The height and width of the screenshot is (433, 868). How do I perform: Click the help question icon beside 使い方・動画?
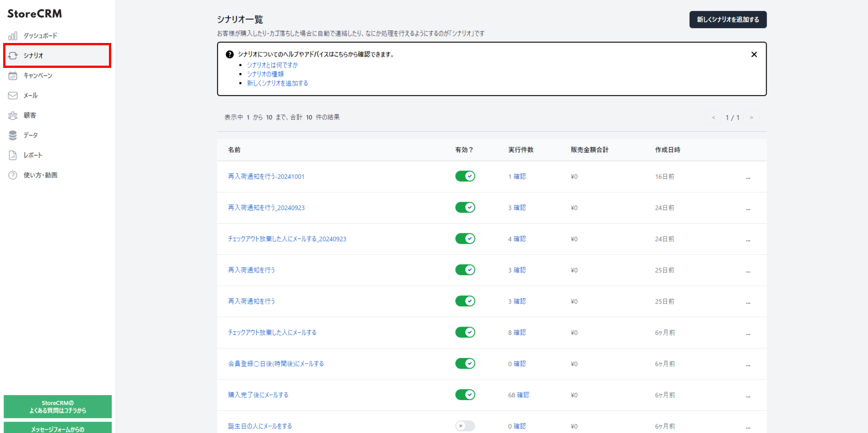pos(13,175)
